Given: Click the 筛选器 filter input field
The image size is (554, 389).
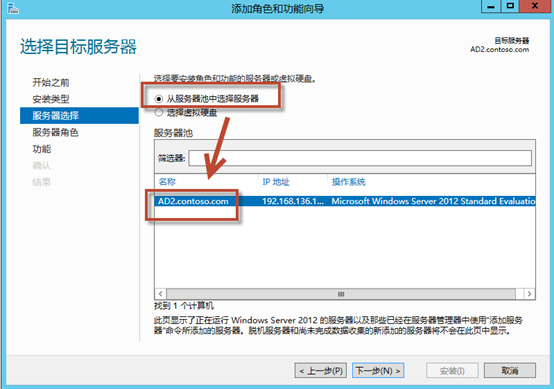Looking at the screenshot, I should point(360,158).
